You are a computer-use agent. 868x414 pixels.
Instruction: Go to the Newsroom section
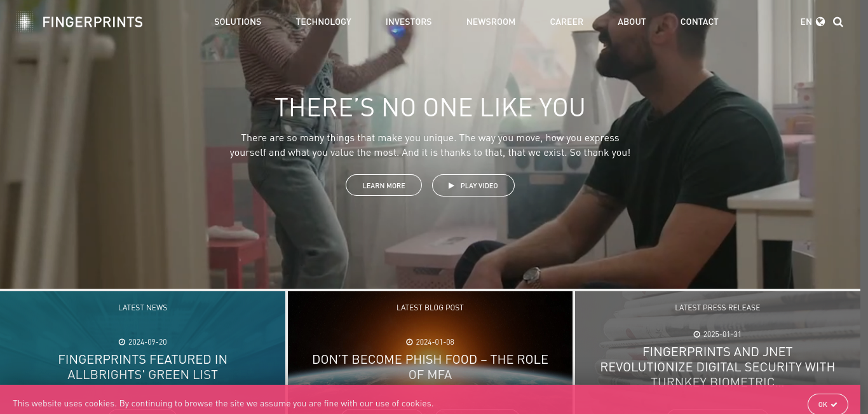[x=491, y=22]
